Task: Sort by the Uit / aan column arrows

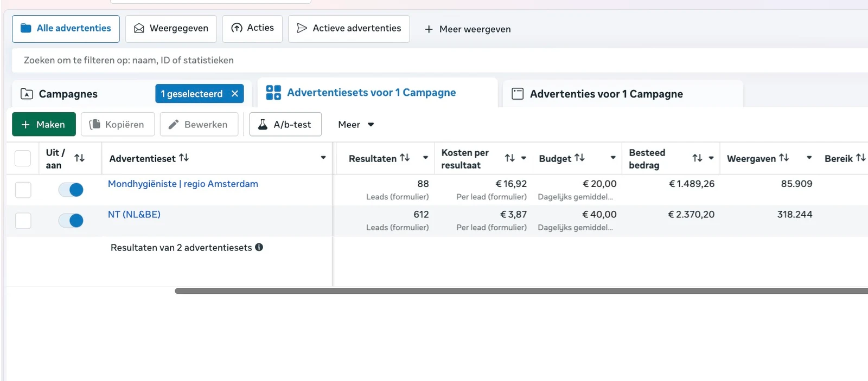Action: (80, 158)
